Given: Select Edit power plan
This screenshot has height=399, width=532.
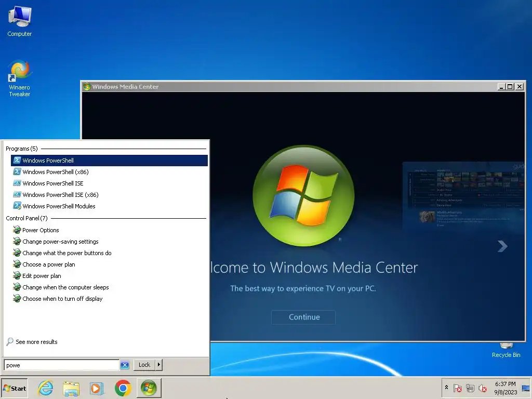Looking at the screenshot, I should (109, 276).
